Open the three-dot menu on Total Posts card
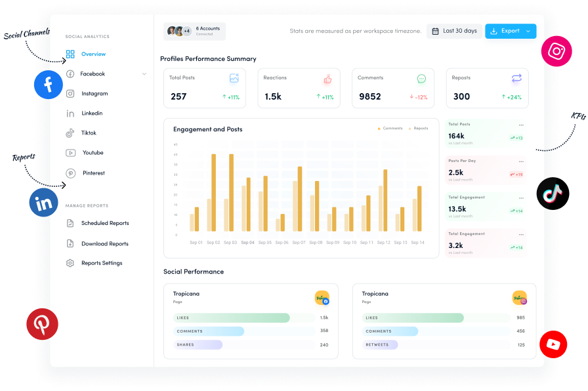 point(520,125)
